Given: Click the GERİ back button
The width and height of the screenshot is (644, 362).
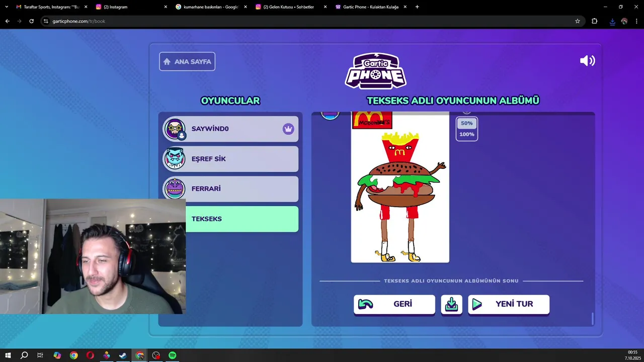Looking at the screenshot, I should [394, 304].
